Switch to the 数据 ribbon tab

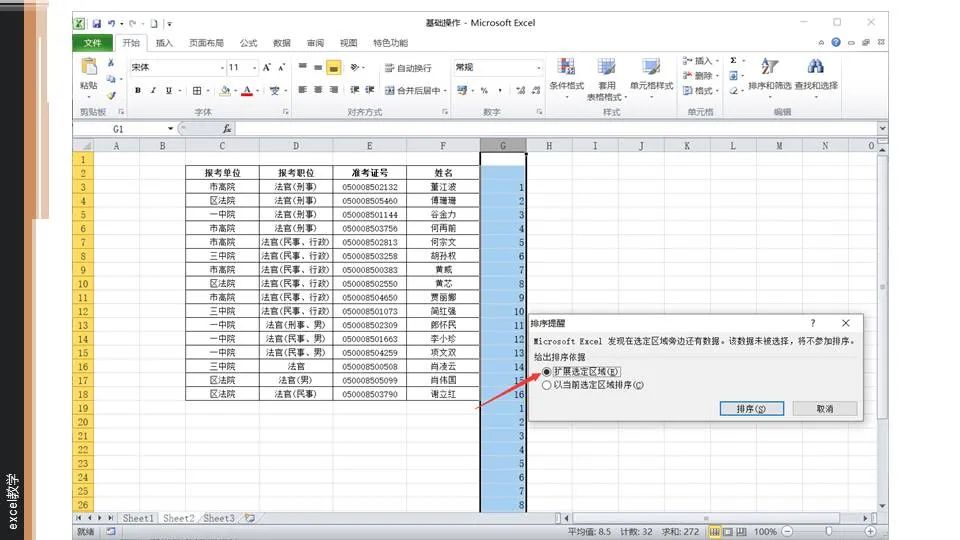pyautogui.click(x=282, y=43)
